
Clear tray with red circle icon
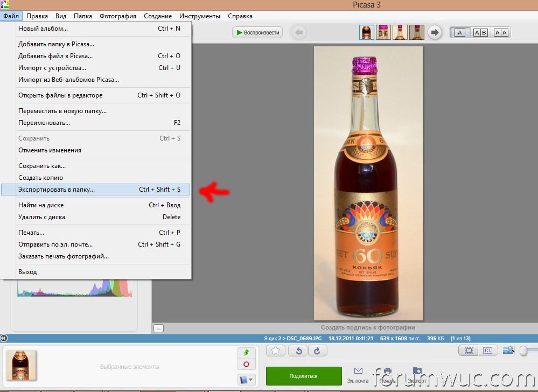point(246,364)
